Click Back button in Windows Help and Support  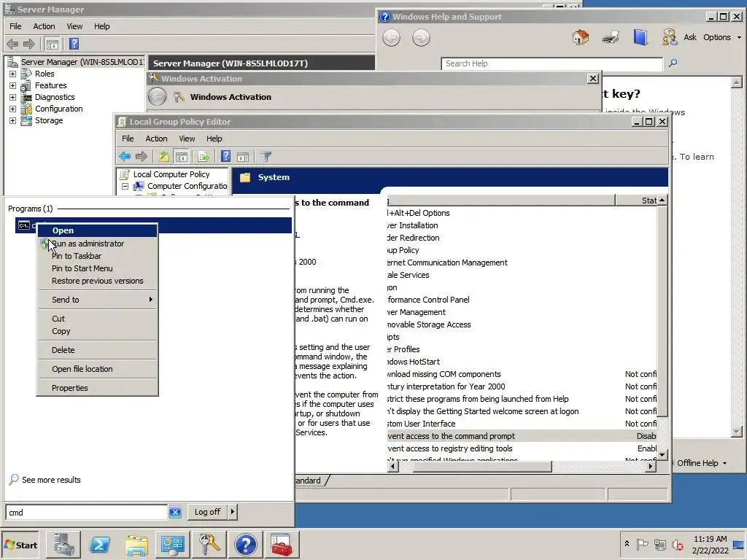pyautogui.click(x=391, y=38)
